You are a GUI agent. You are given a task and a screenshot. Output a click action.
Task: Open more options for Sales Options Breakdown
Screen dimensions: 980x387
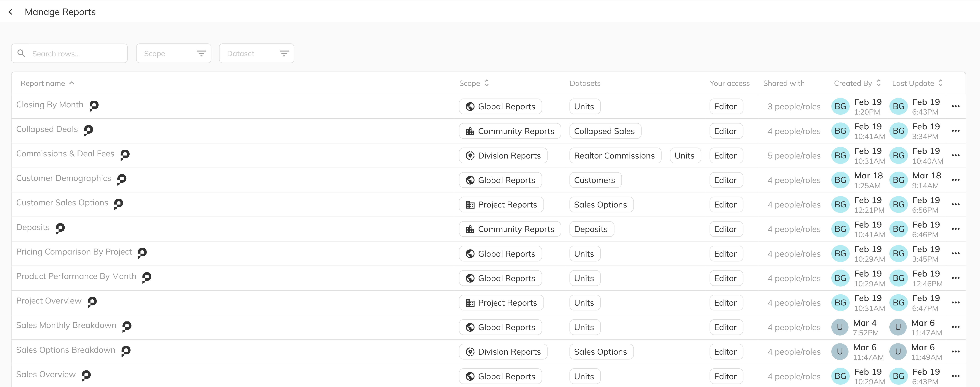pyautogui.click(x=955, y=352)
